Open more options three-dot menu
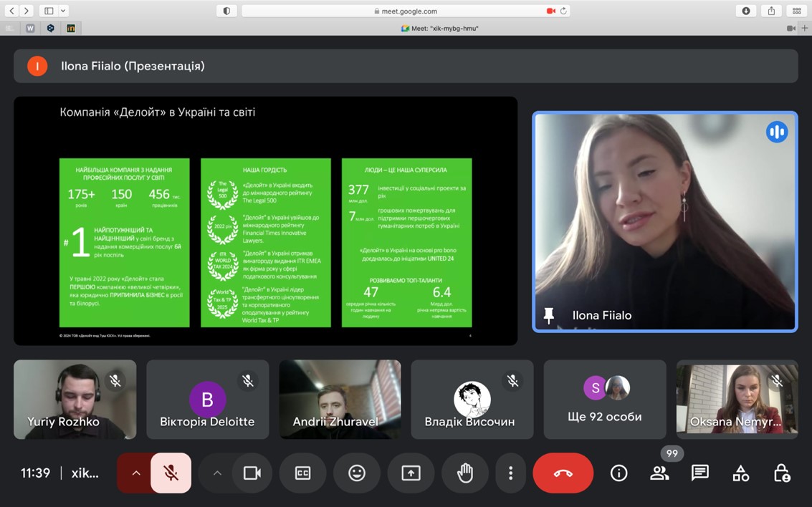The image size is (812, 507). point(510,473)
